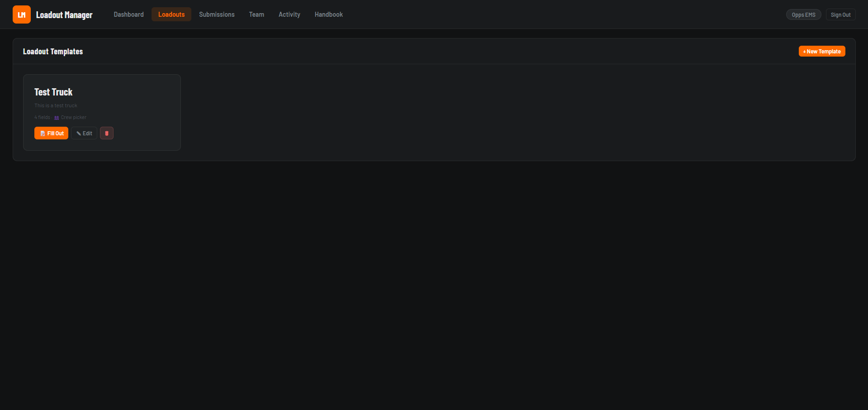Image resolution: width=868 pixels, height=410 pixels.
Task: Click the purple crew picker people icon
Action: tap(57, 118)
